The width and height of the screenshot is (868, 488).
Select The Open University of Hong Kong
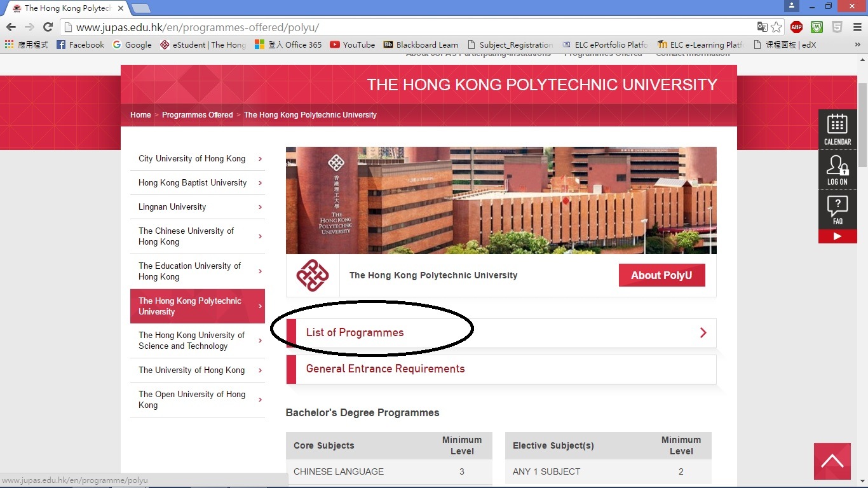(198, 400)
